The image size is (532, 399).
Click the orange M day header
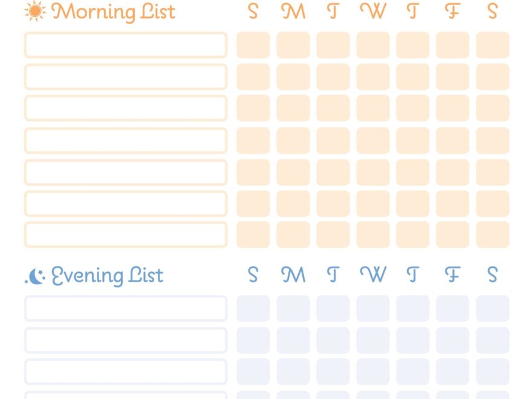pos(293,11)
